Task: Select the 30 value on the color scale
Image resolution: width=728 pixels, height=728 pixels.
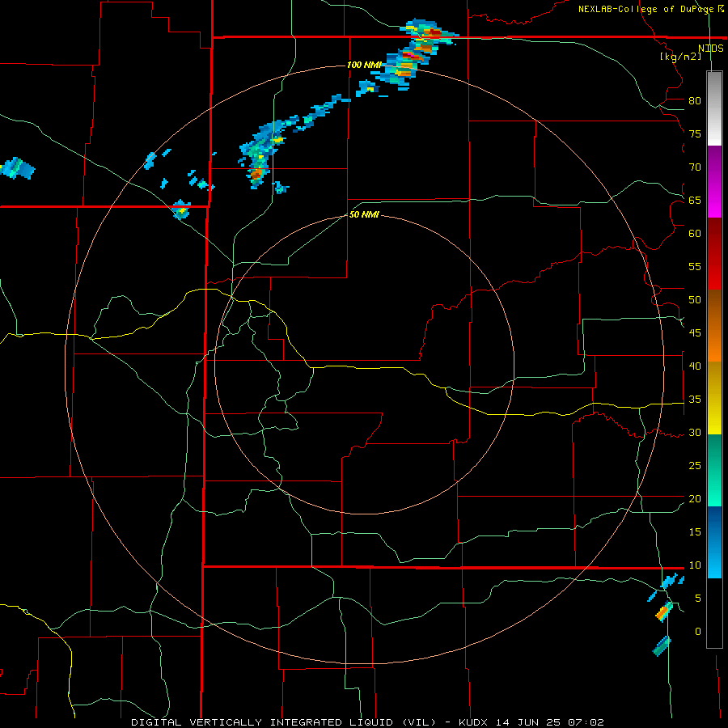Action: (695, 432)
